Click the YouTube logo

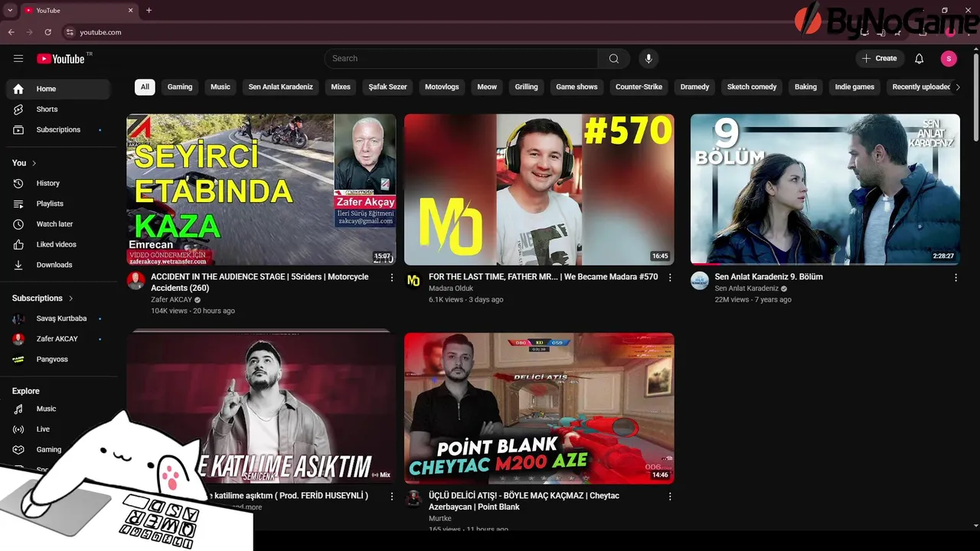click(x=60, y=58)
